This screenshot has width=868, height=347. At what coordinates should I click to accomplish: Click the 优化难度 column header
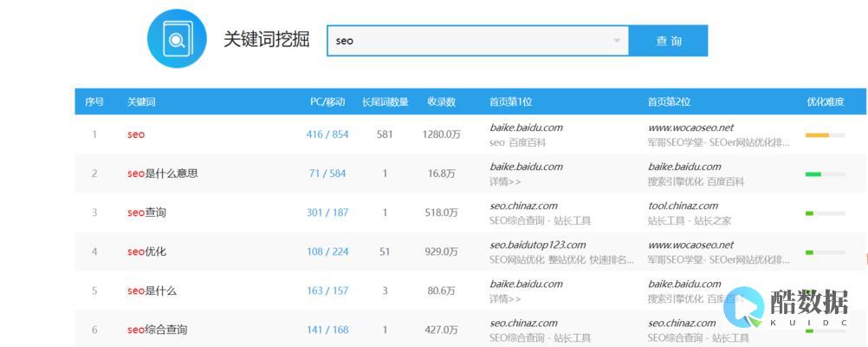[826, 102]
